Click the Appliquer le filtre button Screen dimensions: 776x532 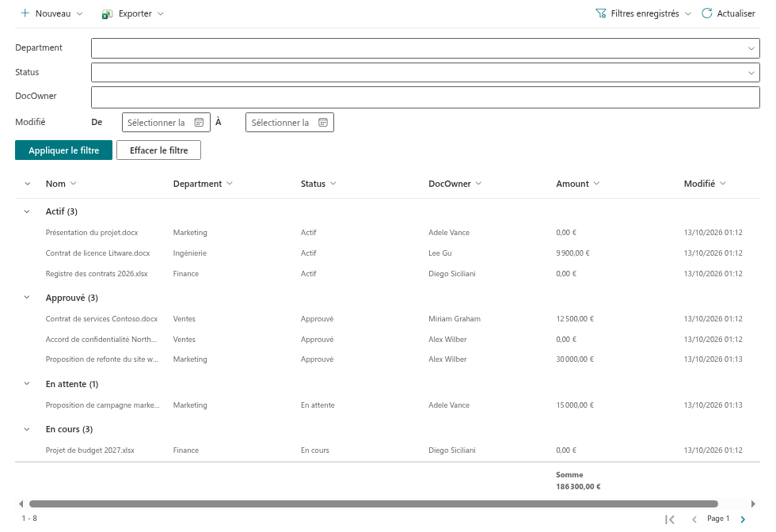[64, 150]
